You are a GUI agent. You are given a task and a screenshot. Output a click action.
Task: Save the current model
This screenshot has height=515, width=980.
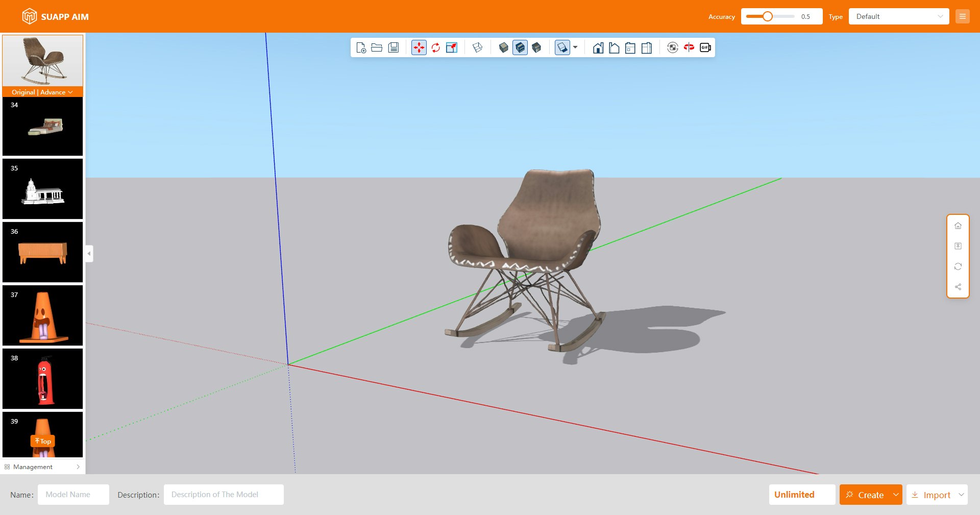[x=393, y=47]
